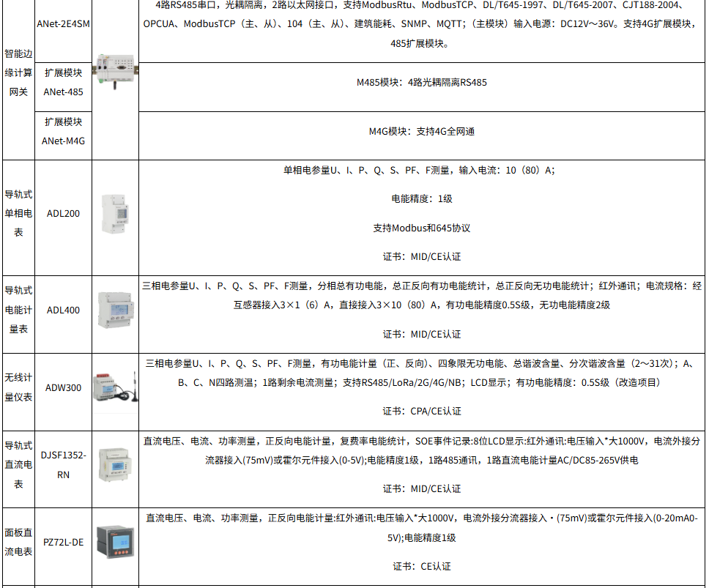Viewport: 709px width, 588px height.
Task: Select the 导轨式单相电表 category cell
Action: pos(18,214)
